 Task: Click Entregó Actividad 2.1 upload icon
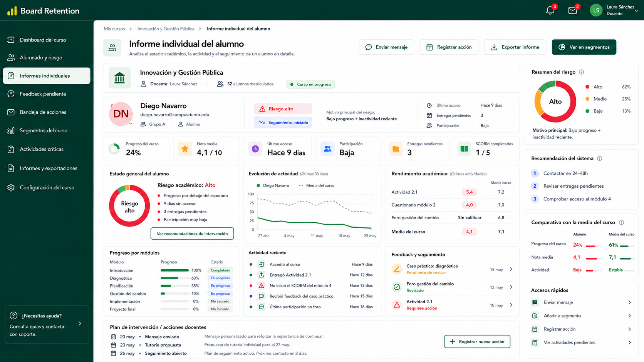[261, 275]
